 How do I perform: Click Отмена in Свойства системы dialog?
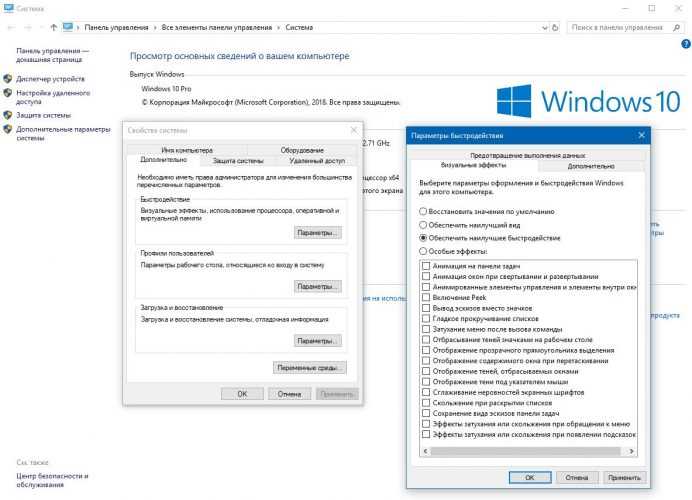[x=290, y=394]
